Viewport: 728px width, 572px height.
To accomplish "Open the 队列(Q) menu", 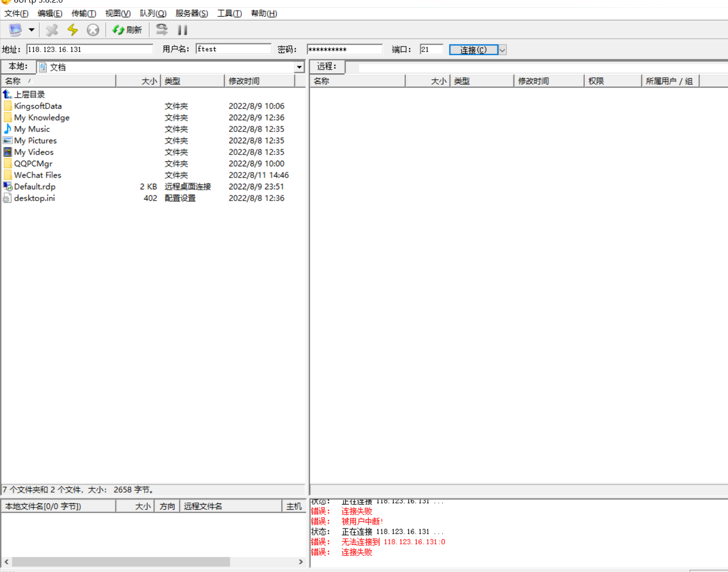I will pos(153,13).
